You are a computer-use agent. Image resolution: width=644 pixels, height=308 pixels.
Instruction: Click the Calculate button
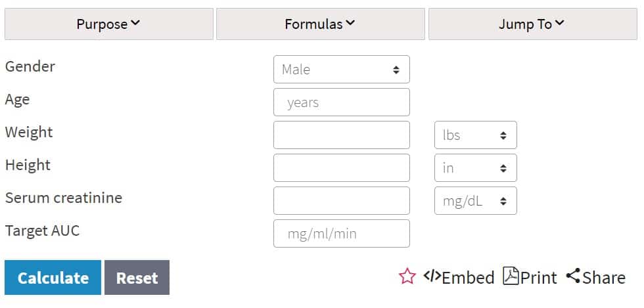[53, 278]
